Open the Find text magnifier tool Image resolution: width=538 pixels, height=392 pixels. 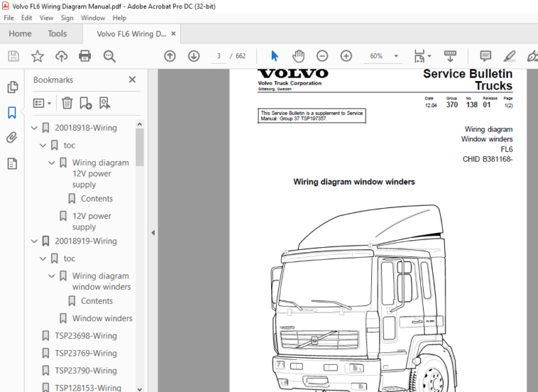109,56
